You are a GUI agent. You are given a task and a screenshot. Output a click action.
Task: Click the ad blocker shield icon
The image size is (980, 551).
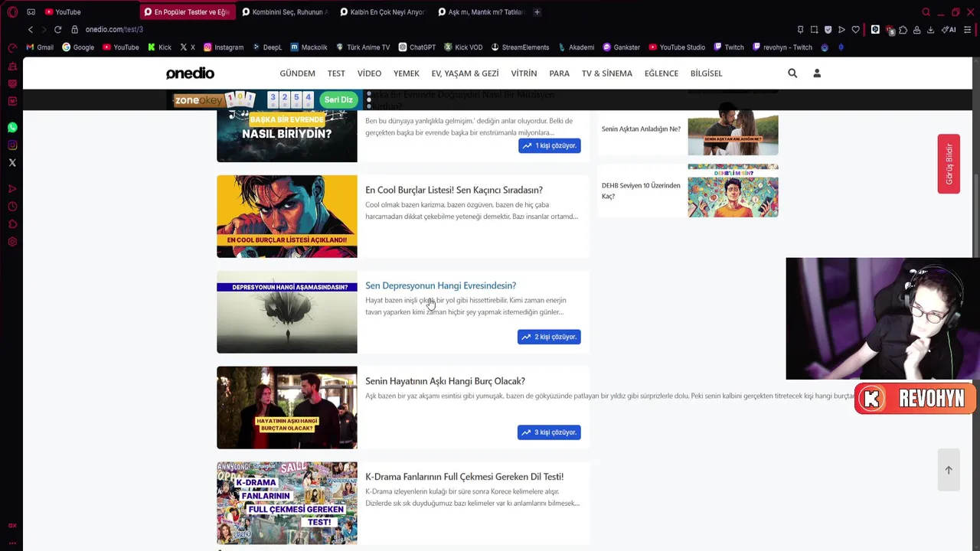828,30
